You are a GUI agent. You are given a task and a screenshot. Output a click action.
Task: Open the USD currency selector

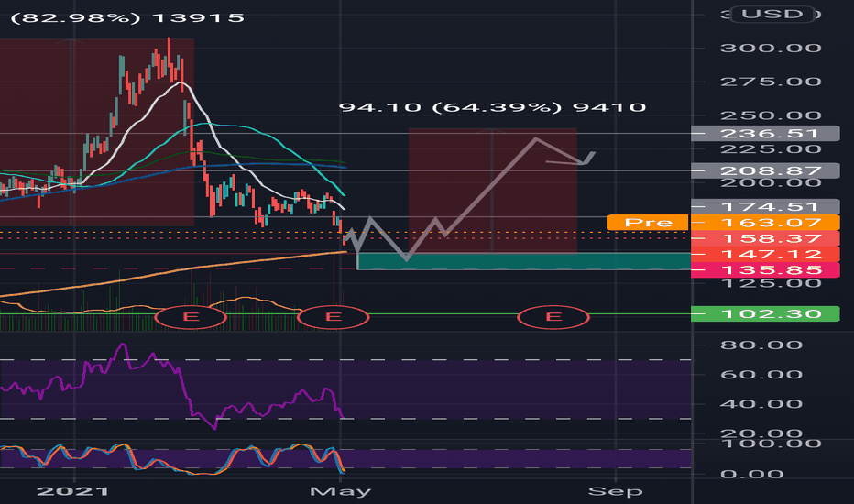point(772,14)
